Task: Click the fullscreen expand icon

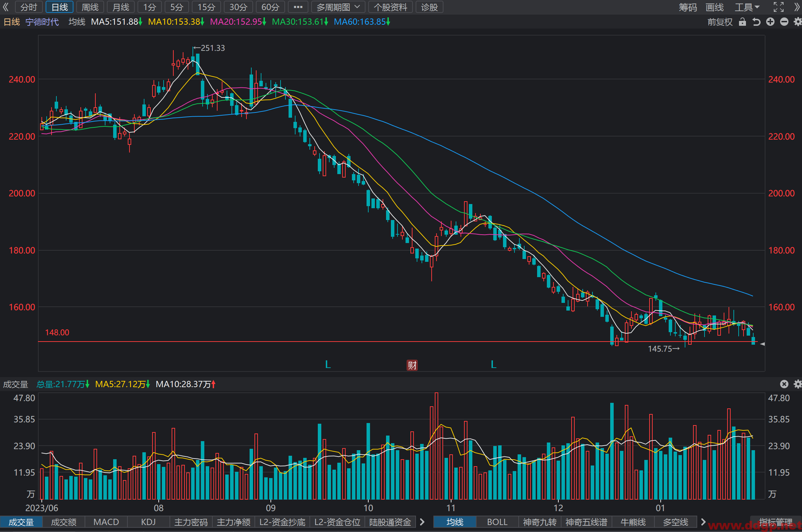Action: pyautogui.click(x=779, y=7)
